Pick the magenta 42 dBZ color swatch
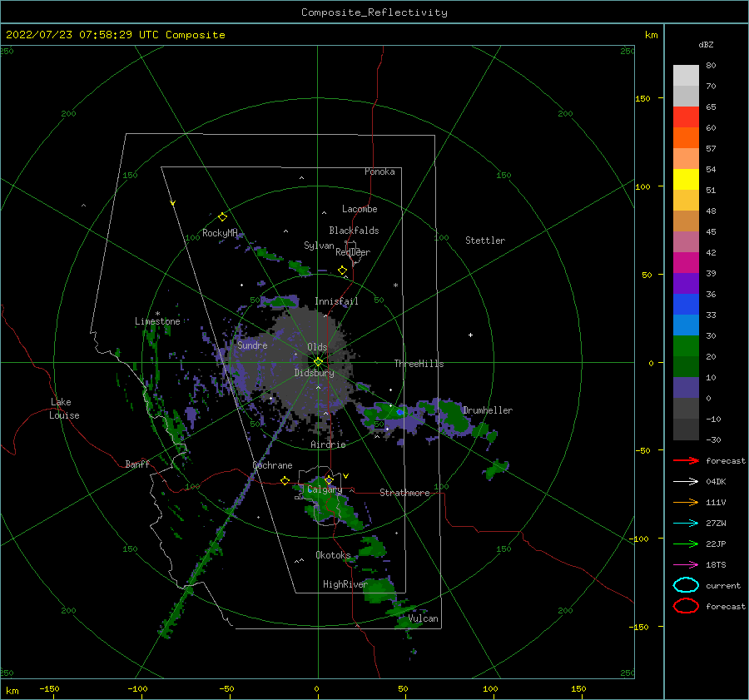 tap(686, 262)
